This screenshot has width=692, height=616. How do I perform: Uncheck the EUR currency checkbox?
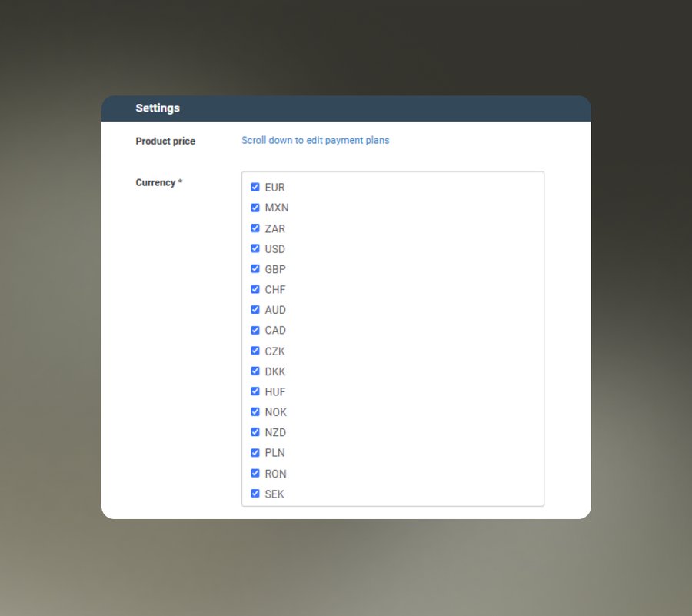point(255,187)
